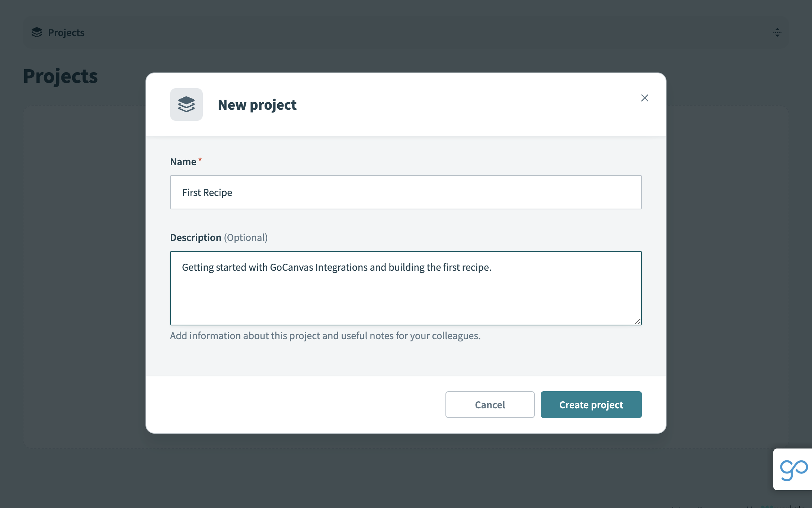Click the Description field label
This screenshot has height=508, width=812.
coord(196,237)
